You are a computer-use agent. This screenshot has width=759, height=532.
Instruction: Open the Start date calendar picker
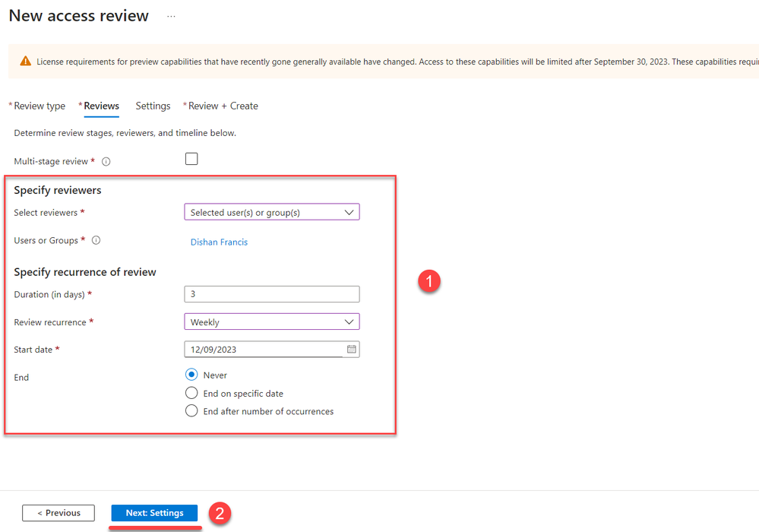(352, 349)
